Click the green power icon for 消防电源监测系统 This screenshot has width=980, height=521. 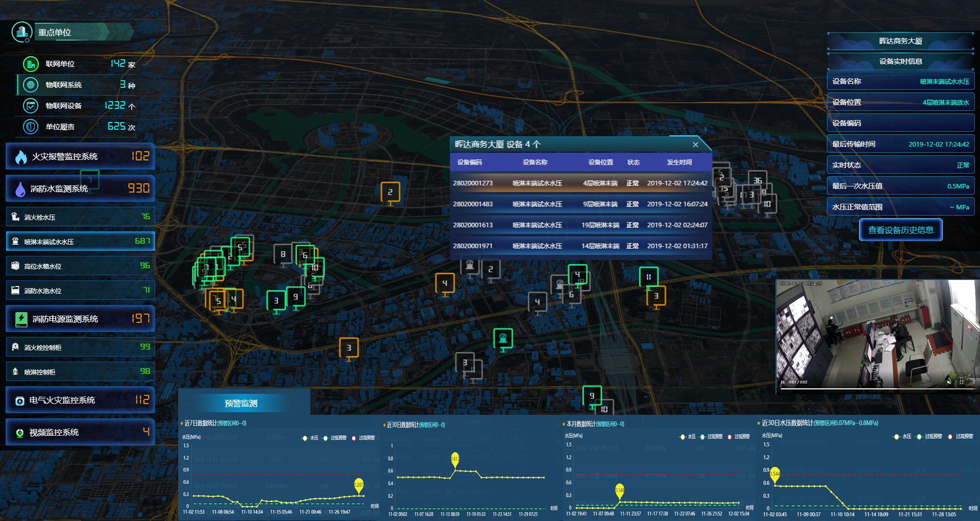click(21, 319)
